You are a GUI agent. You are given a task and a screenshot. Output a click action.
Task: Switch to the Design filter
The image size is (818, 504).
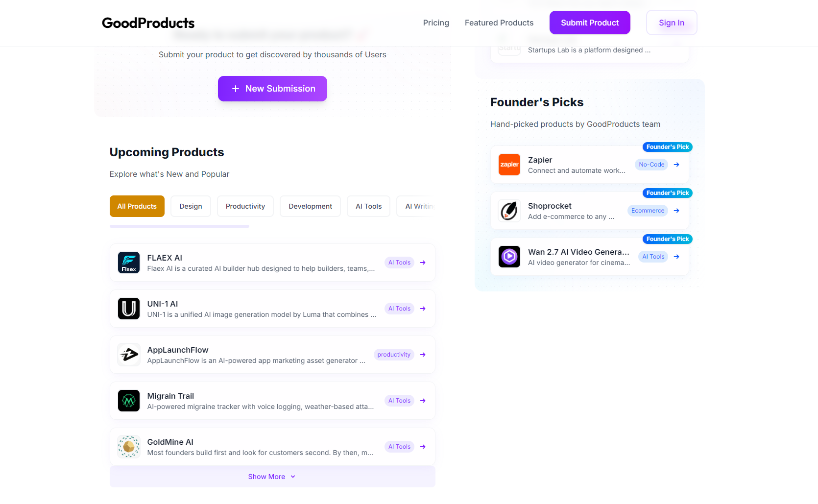click(x=191, y=206)
